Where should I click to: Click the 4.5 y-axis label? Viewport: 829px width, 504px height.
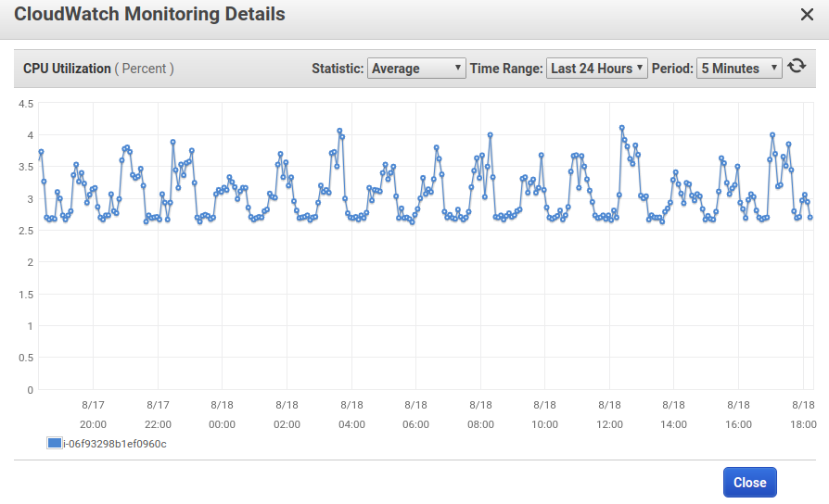(x=26, y=104)
